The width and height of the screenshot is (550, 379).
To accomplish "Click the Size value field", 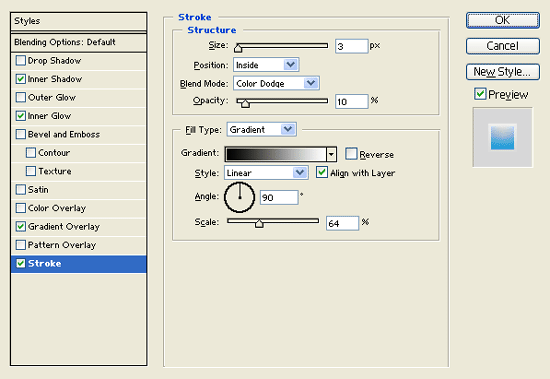I will coord(351,46).
